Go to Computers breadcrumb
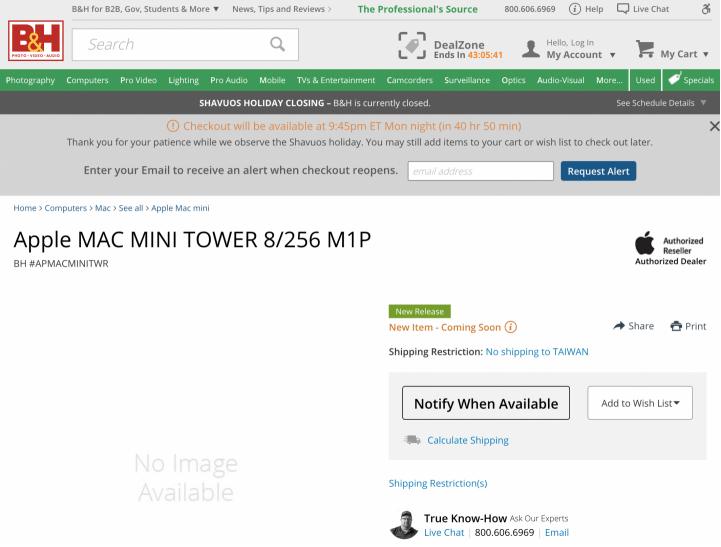Screen dimensions: 721x547 coord(65,208)
